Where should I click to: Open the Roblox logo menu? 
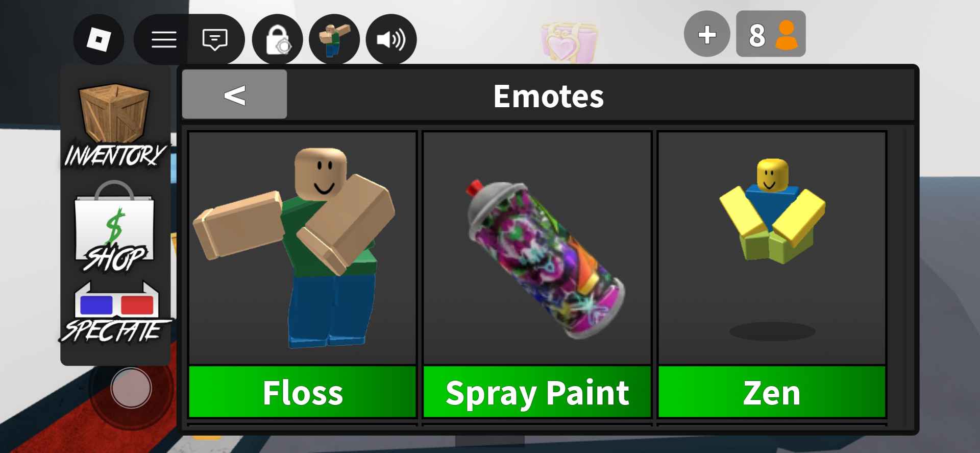click(99, 39)
